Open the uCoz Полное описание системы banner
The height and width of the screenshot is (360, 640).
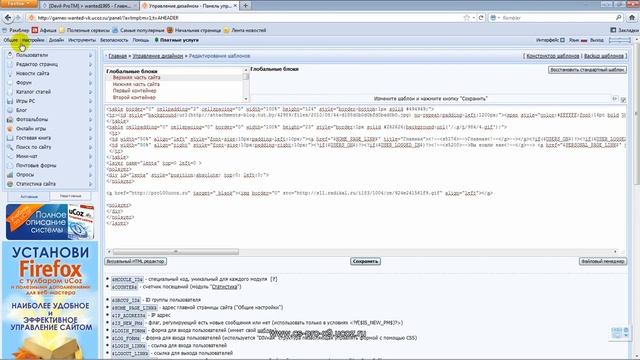click(50, 222)
